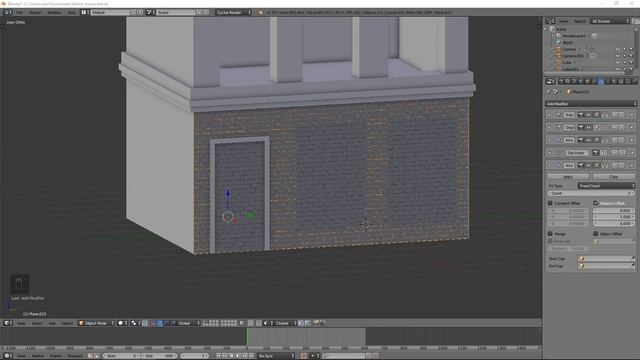Open the Cycles Render engine dropdown

click(x=234, y=12)
